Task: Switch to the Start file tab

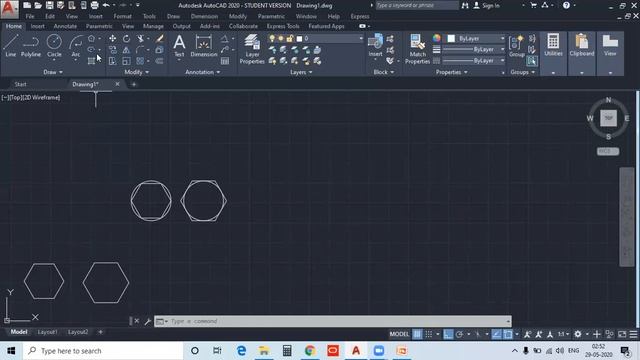Action: pyautogui.click(x=20, y=84)
